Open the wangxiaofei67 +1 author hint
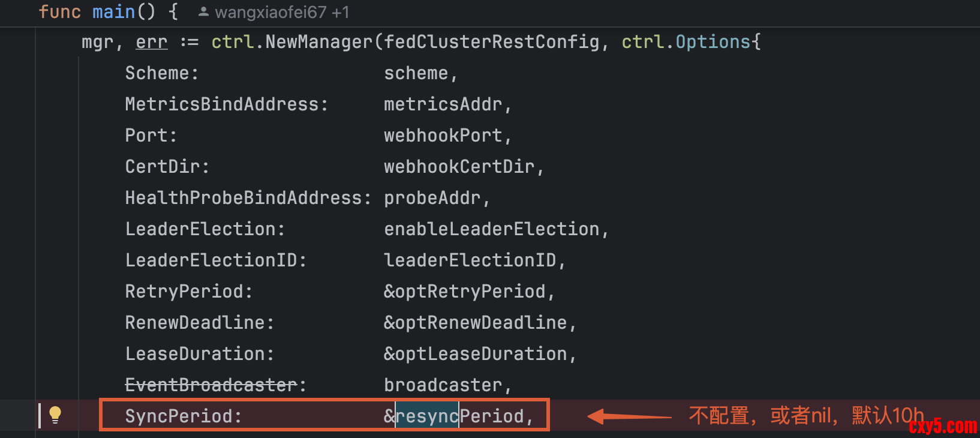Viewport: 980px width, 438px height. click(282, 12)
